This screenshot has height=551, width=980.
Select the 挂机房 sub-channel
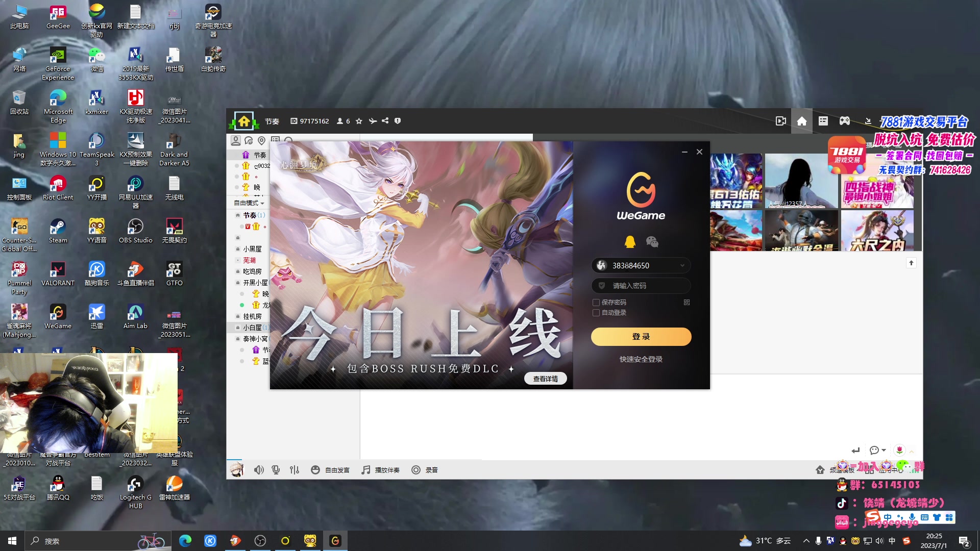pos(252,316)
